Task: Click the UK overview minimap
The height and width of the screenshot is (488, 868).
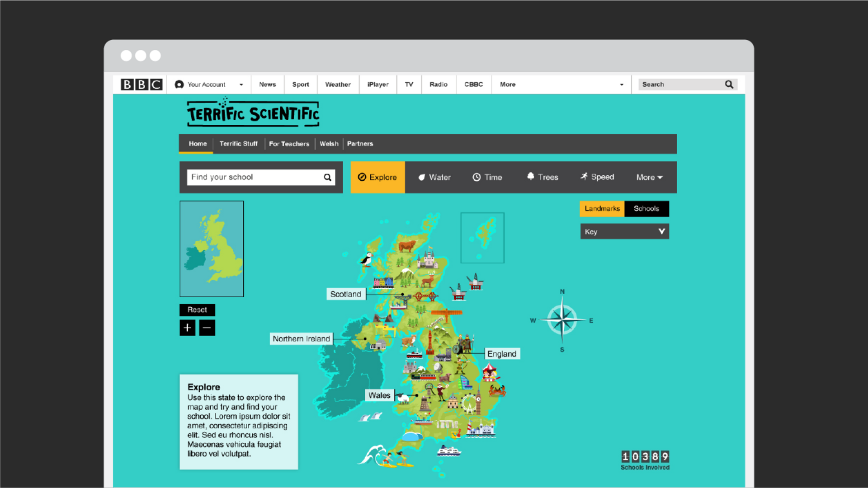Action: pos(212,249)
